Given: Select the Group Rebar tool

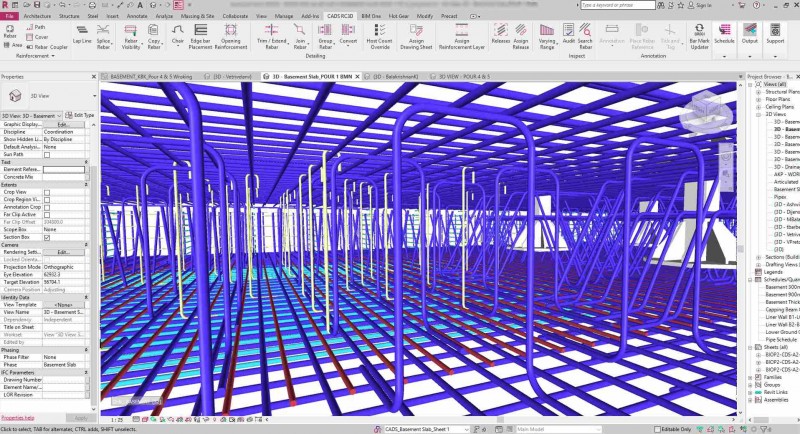Looking at the screenshot, I should (325, 36).
